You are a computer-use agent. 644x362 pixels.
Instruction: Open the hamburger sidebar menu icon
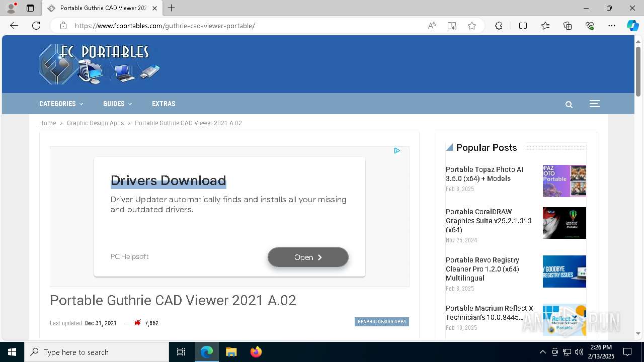595,104
